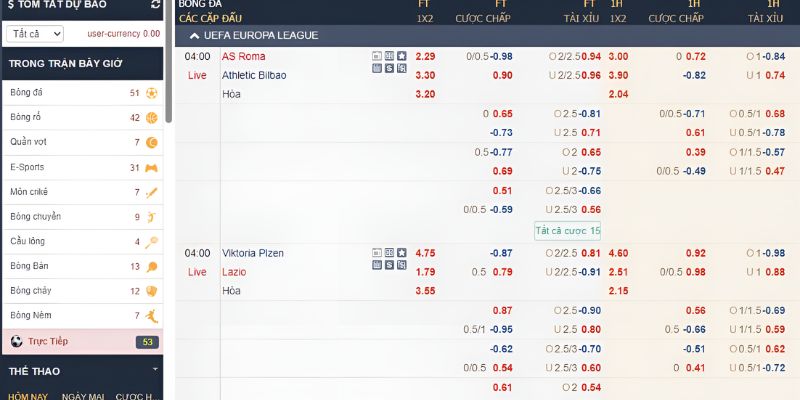Refresh the Tóm Tắt Dự Báo panel
The width and height of the screenshot is (800, 400).
[x=156, y=4]
